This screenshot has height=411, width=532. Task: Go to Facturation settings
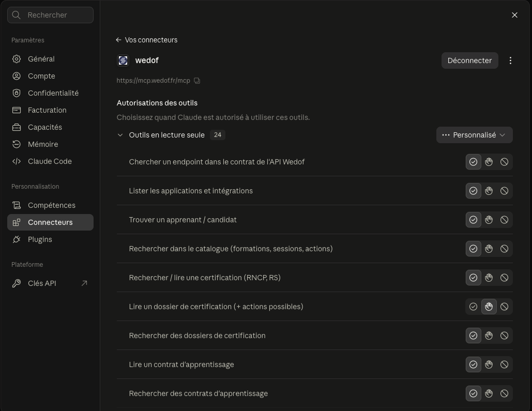[50, 110]
